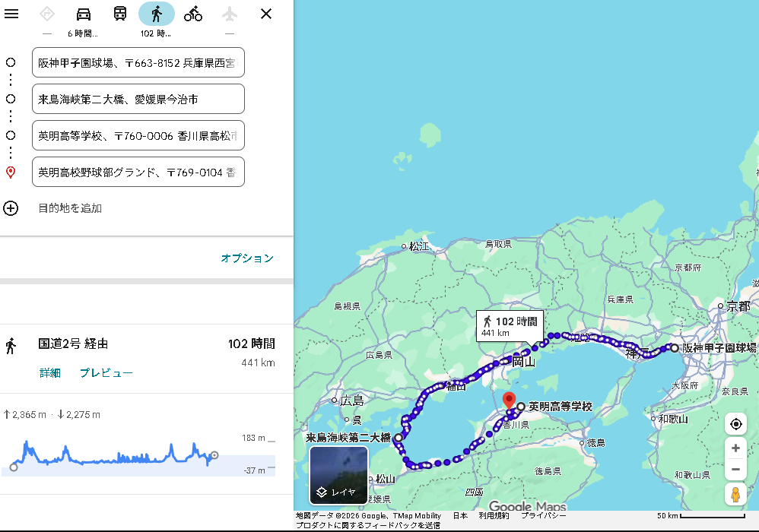Viewport: 759px width, 532px height.
Task: Edit the 来島海峡第二大橋 waypoint field
Action: point(138,99)
